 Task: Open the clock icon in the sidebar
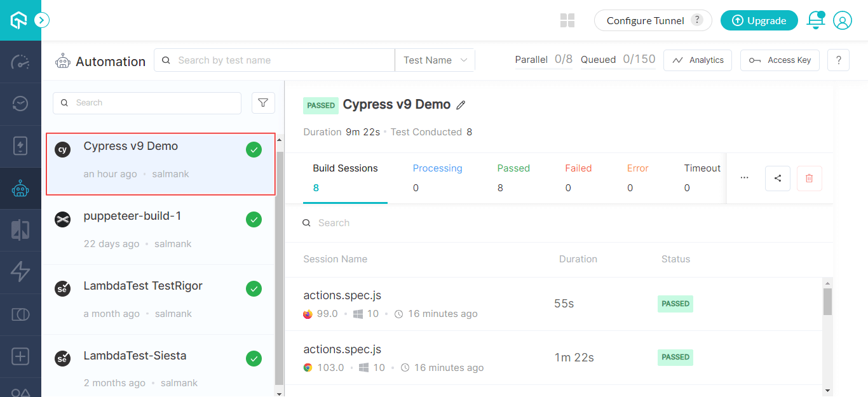click(20, 104)
